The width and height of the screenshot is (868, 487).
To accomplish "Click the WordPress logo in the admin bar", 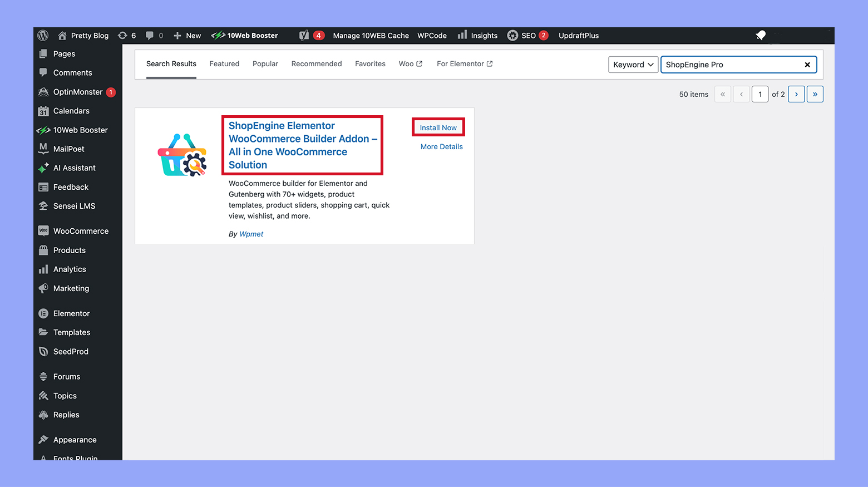I will [x=43, y=35].
